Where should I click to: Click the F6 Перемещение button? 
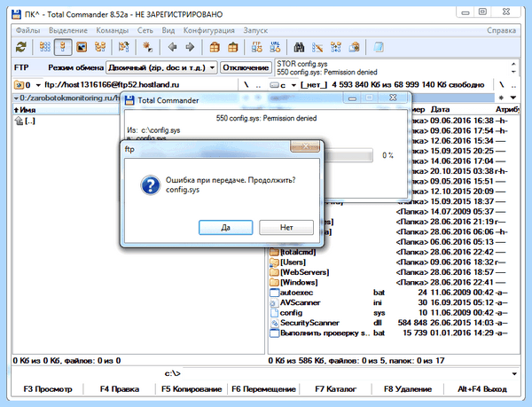(263, 389)
